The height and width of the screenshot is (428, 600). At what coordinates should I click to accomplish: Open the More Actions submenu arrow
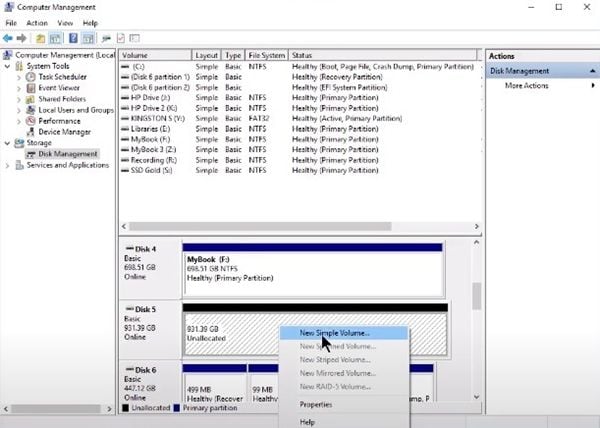(x=593, y=85)
